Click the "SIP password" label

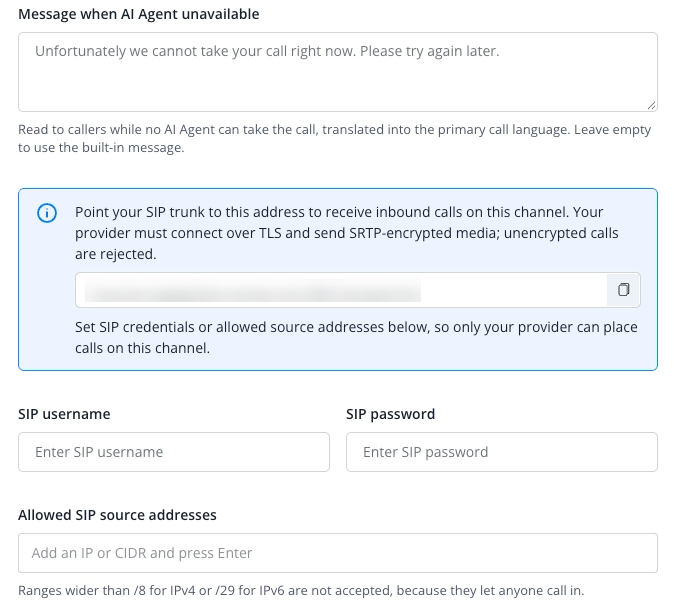point(390,414)
